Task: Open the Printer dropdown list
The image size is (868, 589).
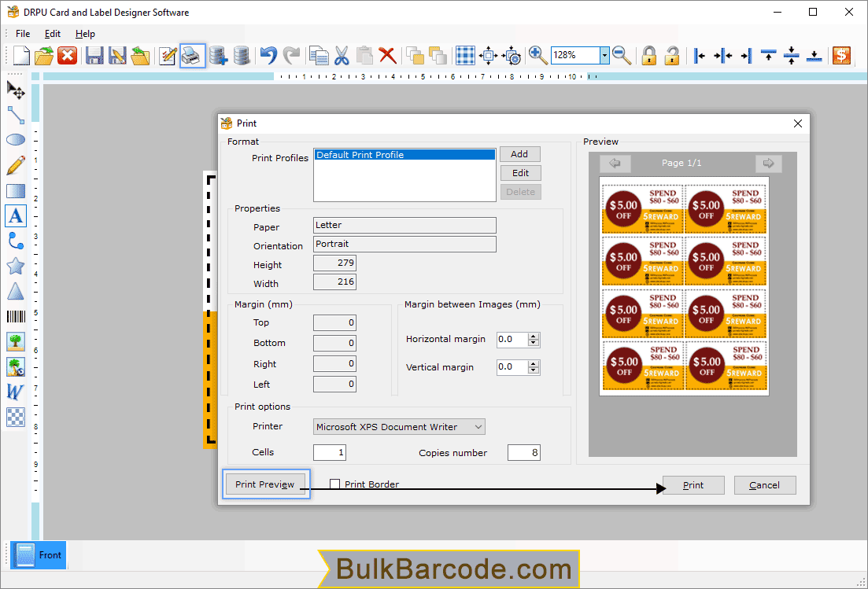Action: click(478, 427)
